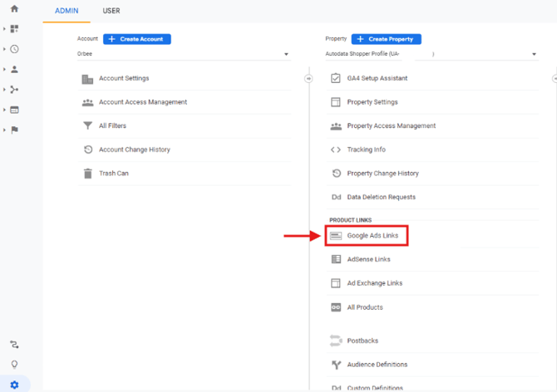The width and height of the screenshot is (557, 392).
Task: Open the Realtime clock icon in sidebar
Action: point(14,49)
